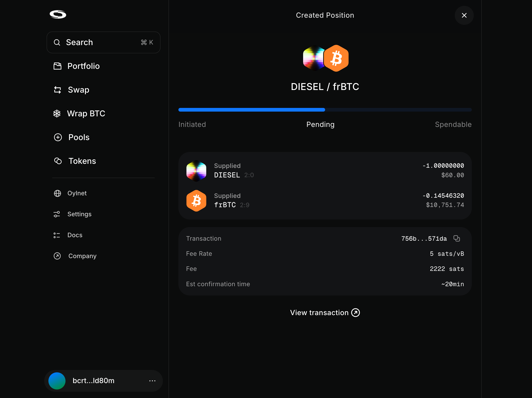Viewport: 532px width, 398px height.
Task: Click the Company external arrow icon
Action: pos(57,256)
